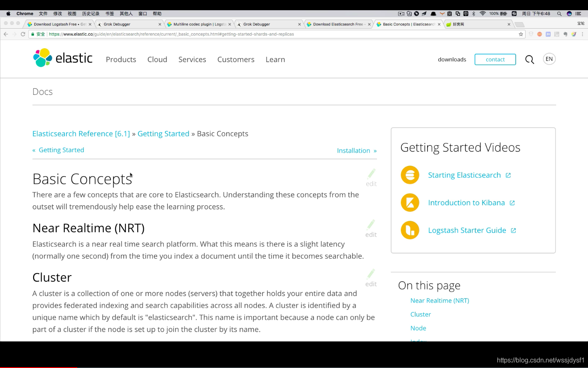Click the Logstash round icon
The height and width of the screenshot is (368, 588).
pyautogui.click(x=410, y=230)
